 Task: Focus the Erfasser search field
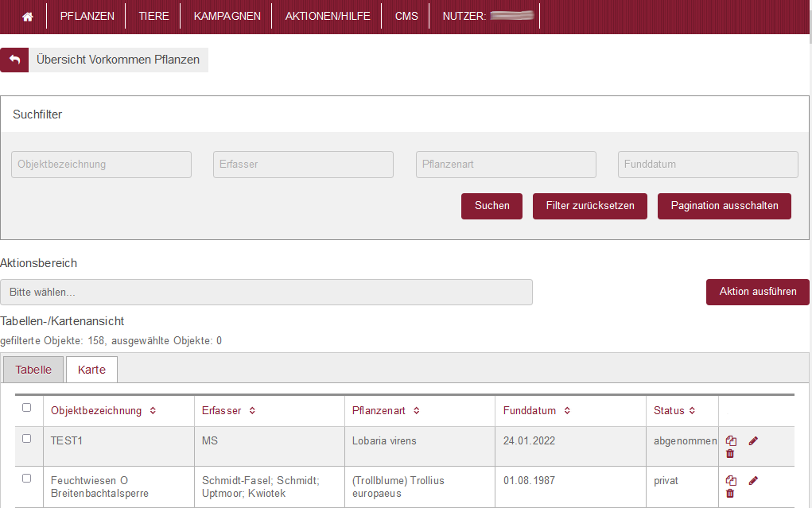coord(304,165)
